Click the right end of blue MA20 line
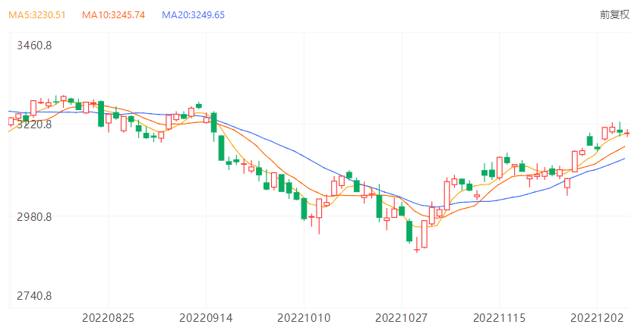The height and width of the screenshot is (334, 644). click(x=624, y=158)
